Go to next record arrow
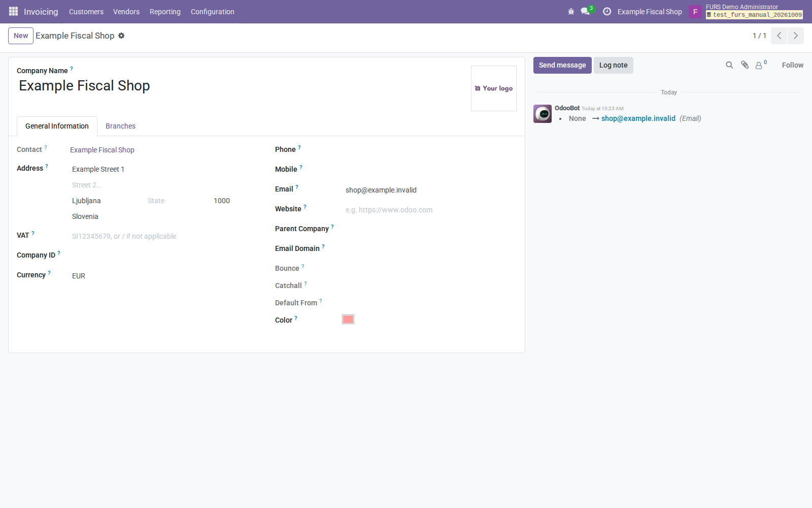This screenshot has width=812, height=508. click(x=795, y=36)
